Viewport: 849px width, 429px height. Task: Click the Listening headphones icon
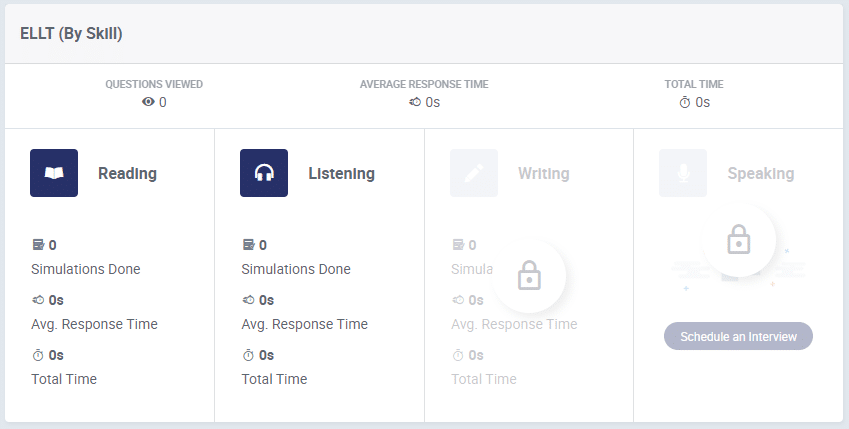(x=264, y=173)
